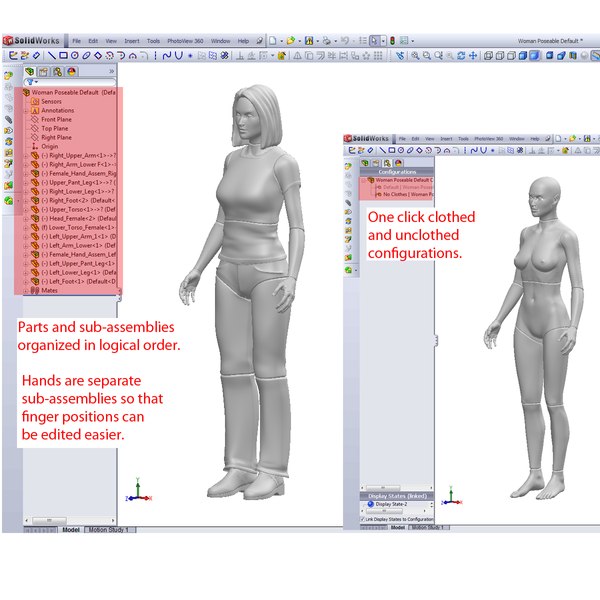Click the Shaded With Edges display icon
The height and width of the screenshot is (600, 600).
[x=523, y=56]
